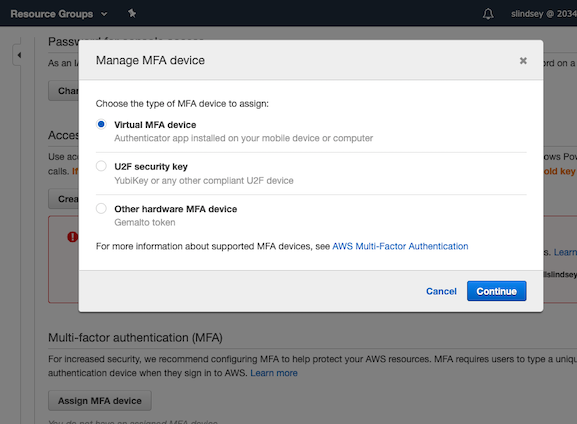Click 'YubiKey or any other compliant U2F device' text
This screenshot has height=424, width=577.
pos(204,181)
